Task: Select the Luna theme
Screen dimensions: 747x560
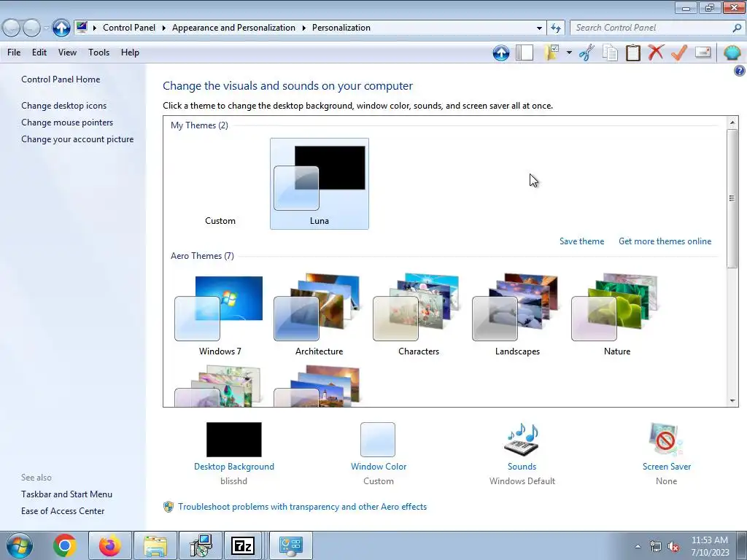Action: [320, 184]
